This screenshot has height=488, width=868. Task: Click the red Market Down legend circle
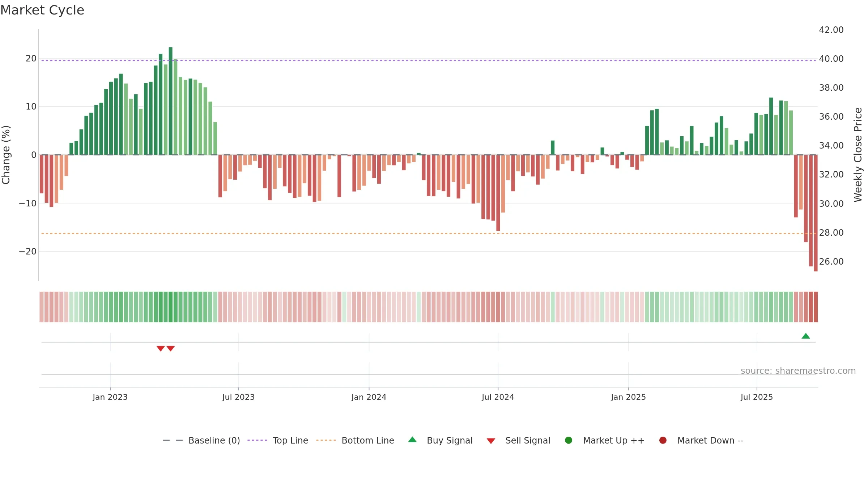point(663,440)
